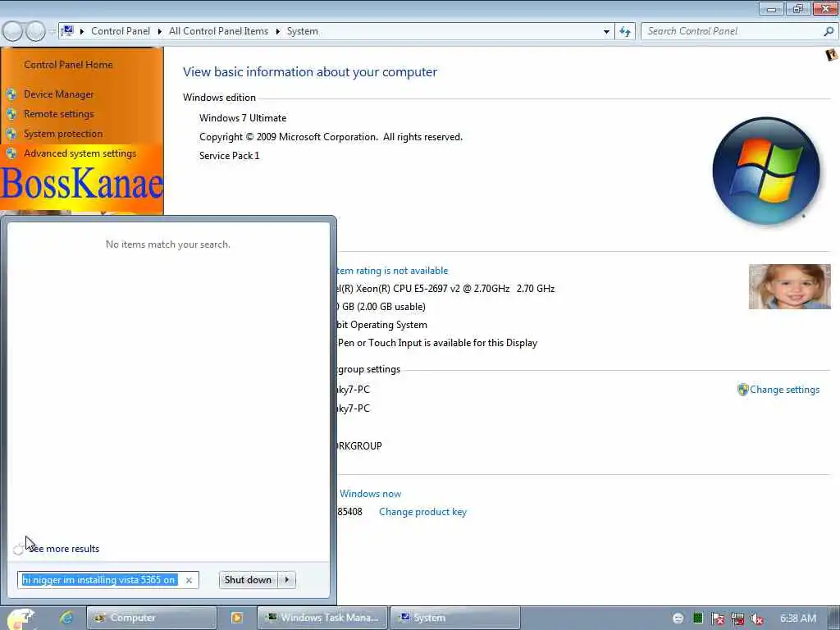This screenshot has height=630, width=840.
Task: Click the system rating not available link
Action: coord(392,271)
